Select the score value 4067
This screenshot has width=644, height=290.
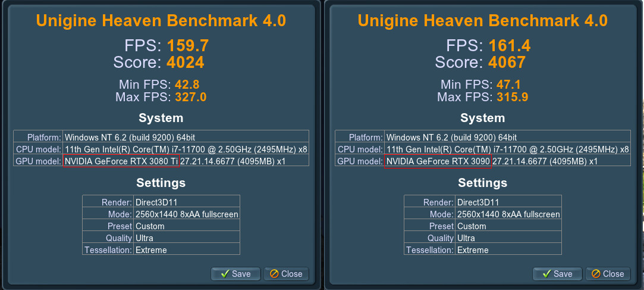click(x=507, y=63)
